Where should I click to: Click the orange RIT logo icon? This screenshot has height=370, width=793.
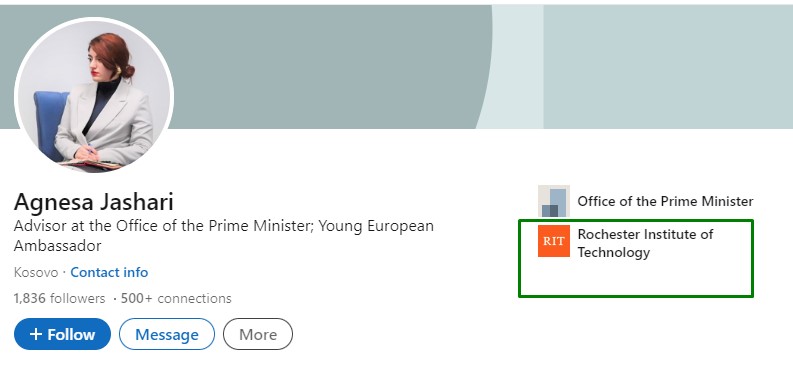pyautogui.click(x=554, y=241)
